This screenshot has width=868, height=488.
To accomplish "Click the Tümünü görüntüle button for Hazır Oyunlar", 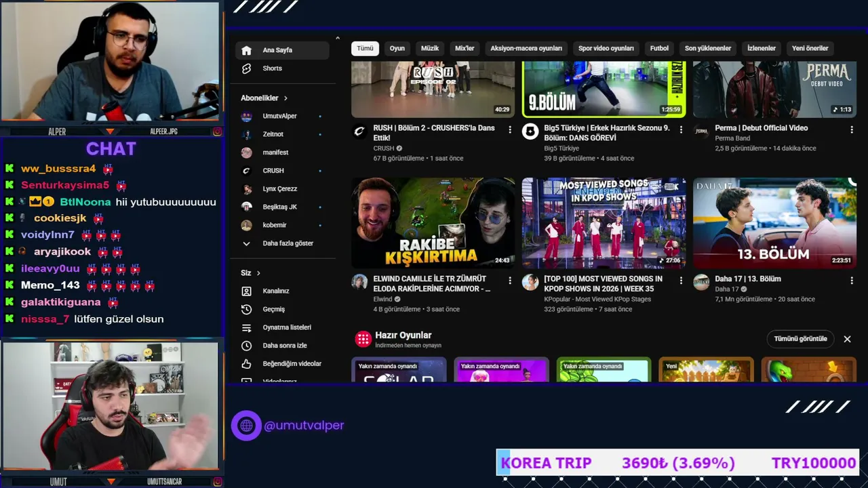I will coord(801,339).
